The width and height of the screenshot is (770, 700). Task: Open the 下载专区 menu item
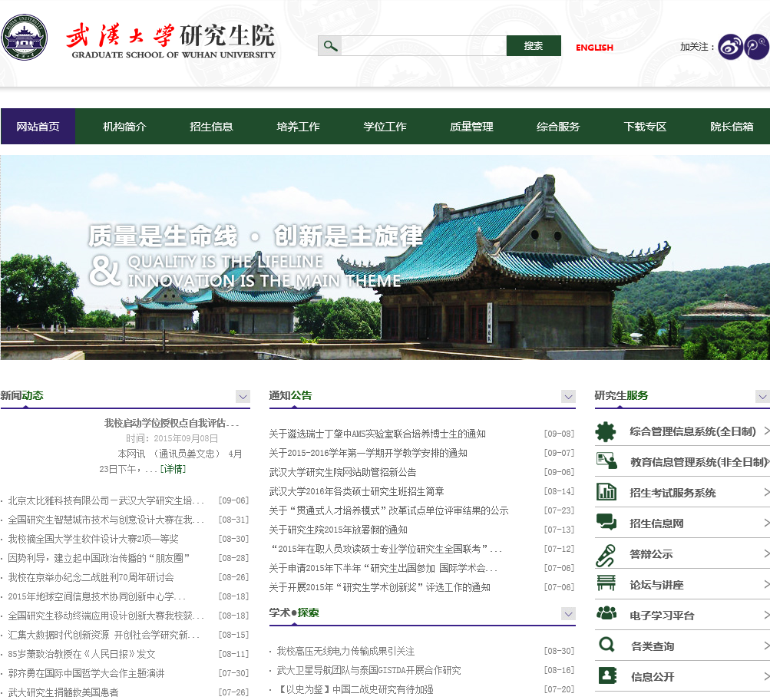(x=646, y=127)
